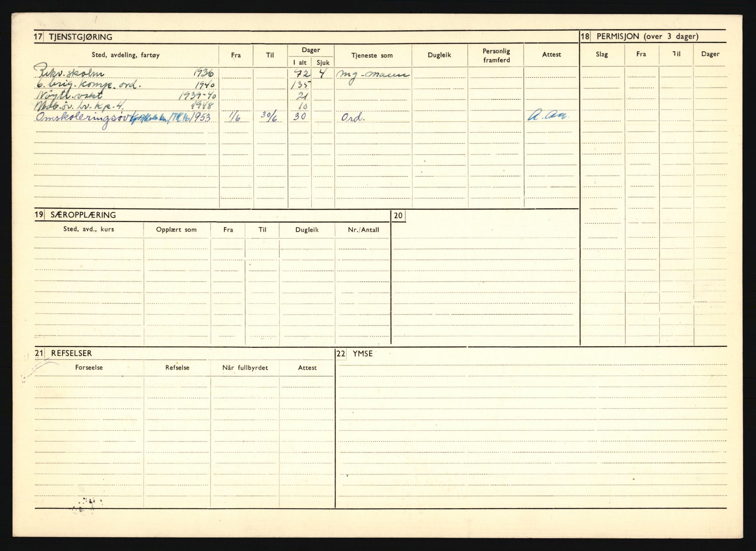The width and height of the screenshot is (756, 551).
Task: Click 'Til' header in Permisjon table
Action: pyautogui.click(x=676, y=54)
